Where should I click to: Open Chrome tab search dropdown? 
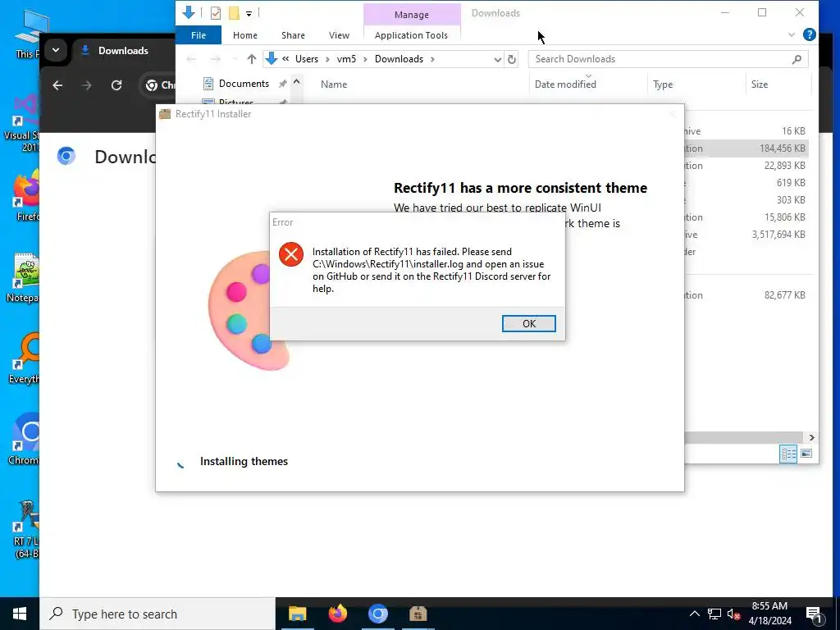56,50
